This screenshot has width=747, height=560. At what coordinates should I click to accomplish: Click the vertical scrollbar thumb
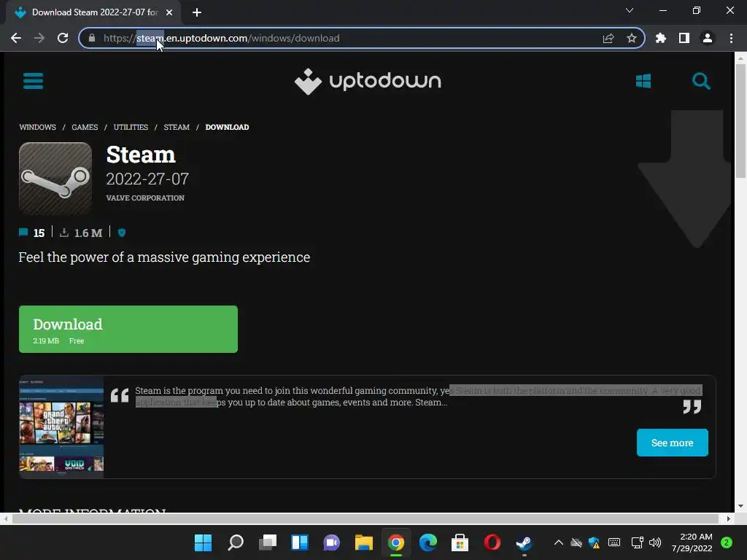tap(740, 121)
